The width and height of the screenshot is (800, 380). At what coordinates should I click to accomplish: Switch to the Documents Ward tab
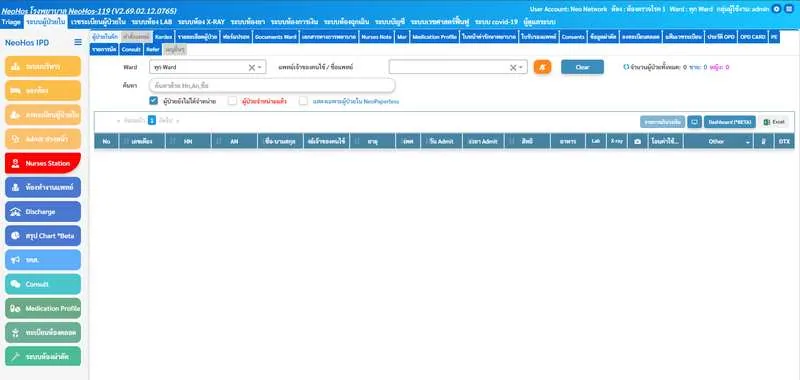click(x=276, y=37)
